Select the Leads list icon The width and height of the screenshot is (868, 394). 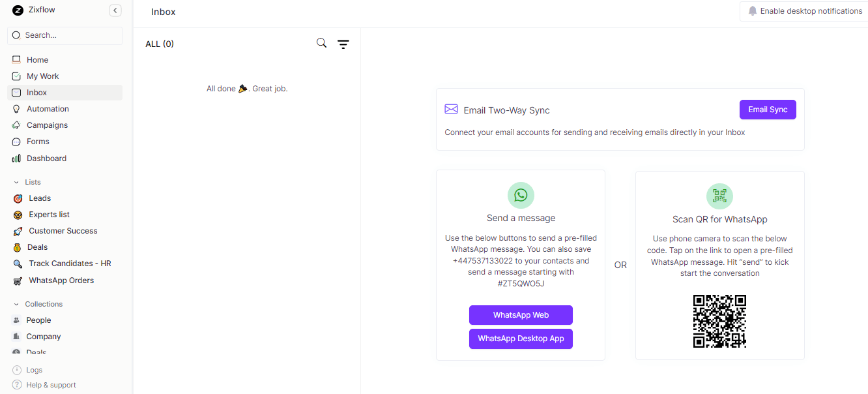point(18,198)
